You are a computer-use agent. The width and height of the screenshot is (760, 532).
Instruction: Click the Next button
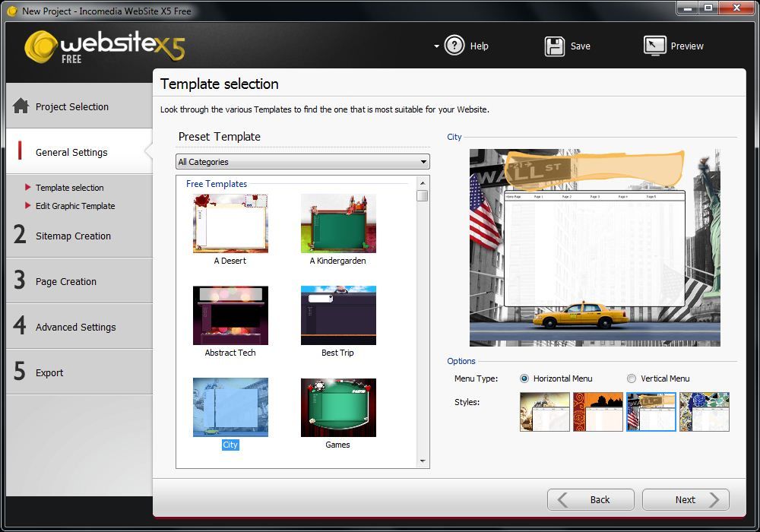(x=686, y=499)
